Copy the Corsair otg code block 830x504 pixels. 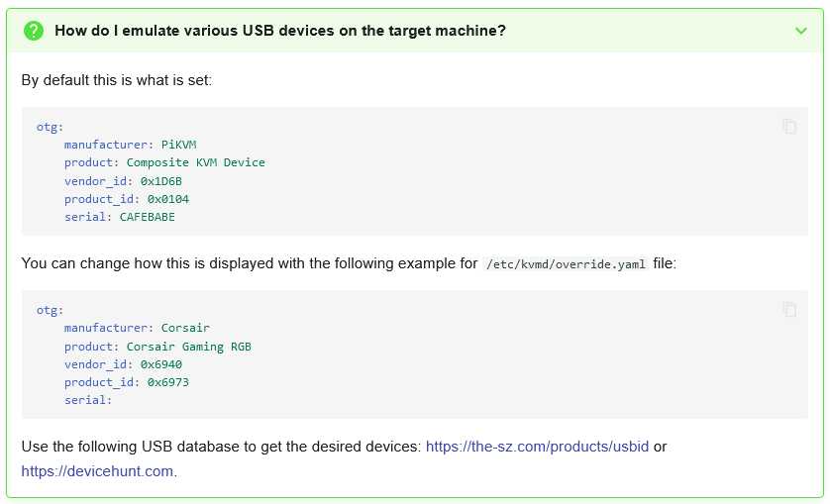[x=789, y=310]
